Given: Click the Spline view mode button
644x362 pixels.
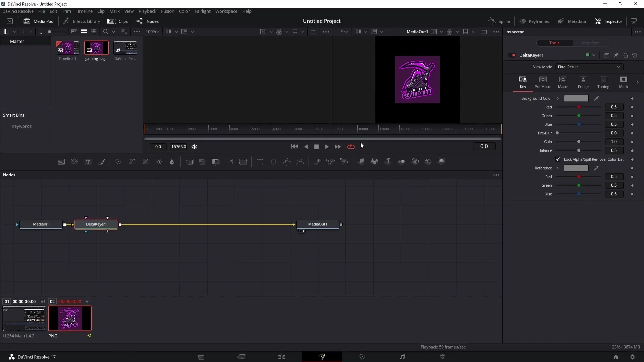Looking at the screenshot, I should (x=500, y=21).
